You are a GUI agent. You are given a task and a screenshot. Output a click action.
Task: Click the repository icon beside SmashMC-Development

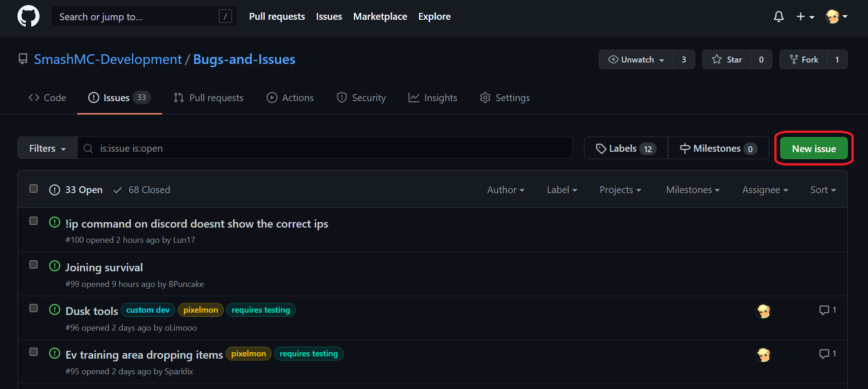pyautogui.click(x=23, y=59)
